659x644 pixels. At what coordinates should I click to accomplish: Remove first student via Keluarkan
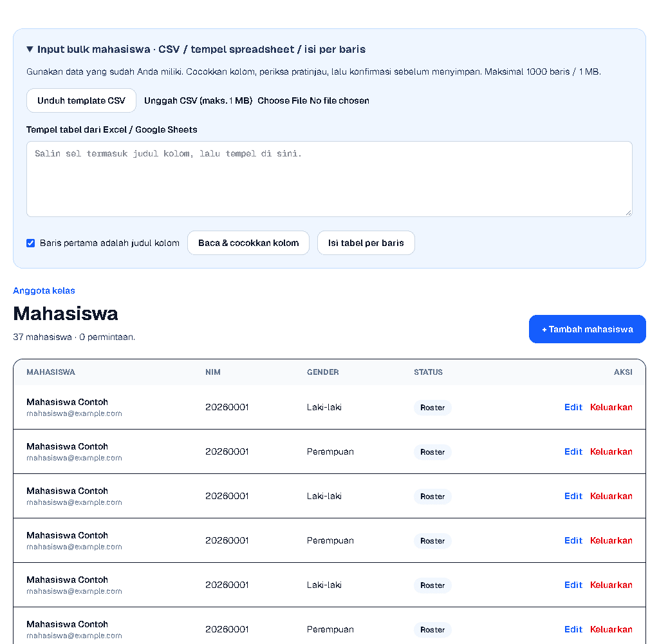pos(611,407)
